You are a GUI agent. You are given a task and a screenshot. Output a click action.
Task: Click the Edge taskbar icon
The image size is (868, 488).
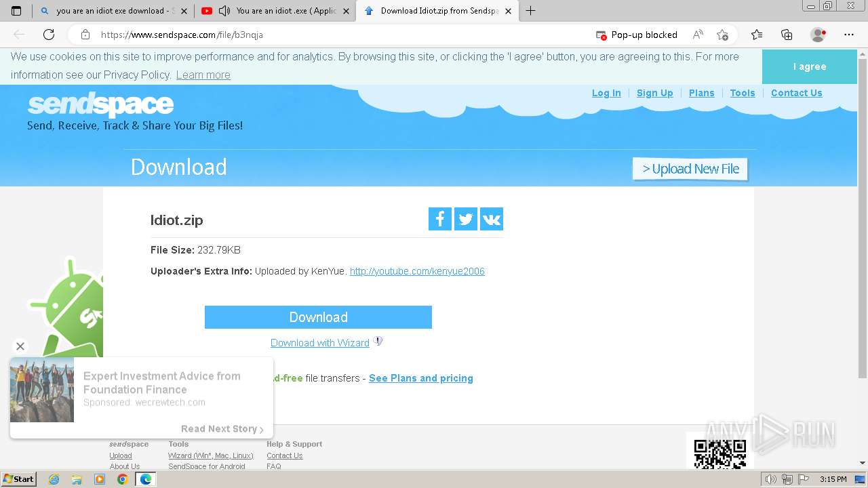(145, 479)
